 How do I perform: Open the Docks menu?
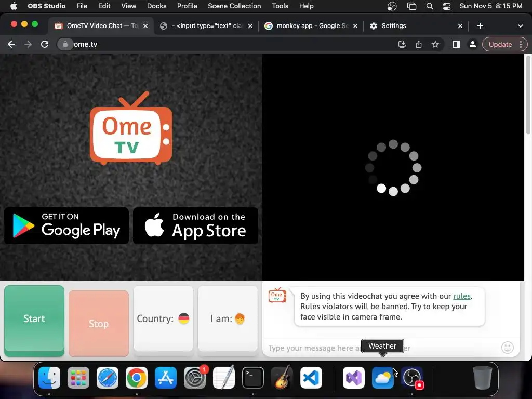[x=157, y=6]
